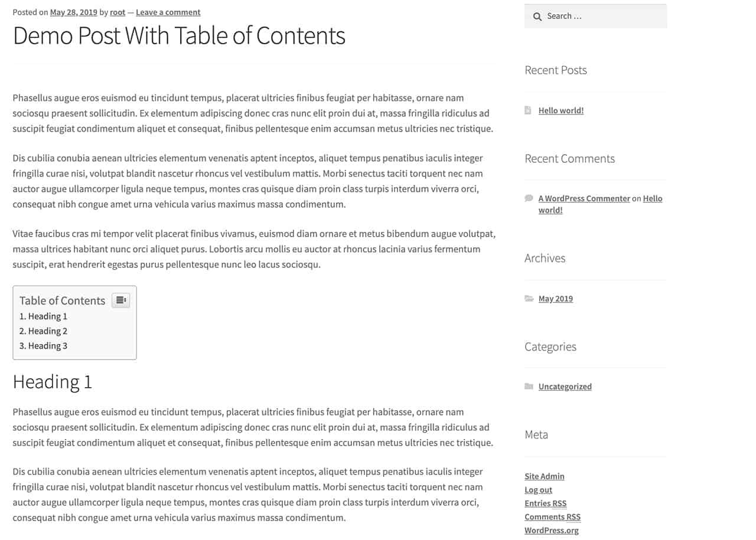Click the document icon beside Hello world!
Viewport: 756px width, 540px height.
coord(528,110)
